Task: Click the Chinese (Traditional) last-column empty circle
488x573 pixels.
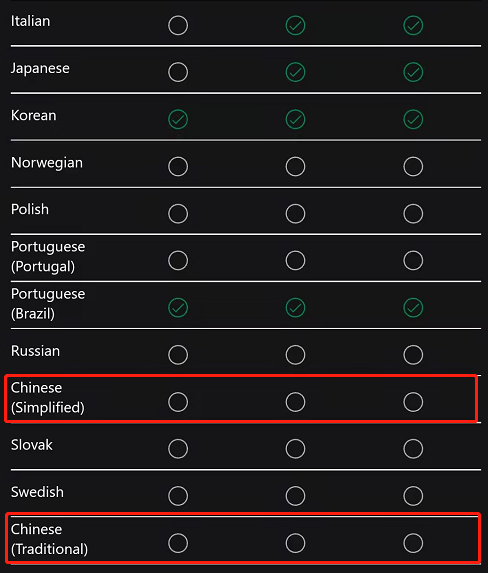Action: click(x=413, y=543)
